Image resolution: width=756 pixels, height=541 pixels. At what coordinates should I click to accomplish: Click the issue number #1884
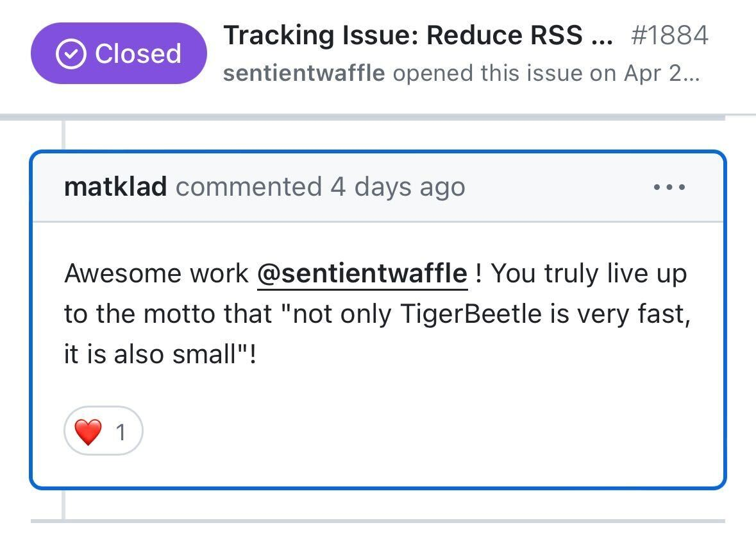(x=669, y=36)
